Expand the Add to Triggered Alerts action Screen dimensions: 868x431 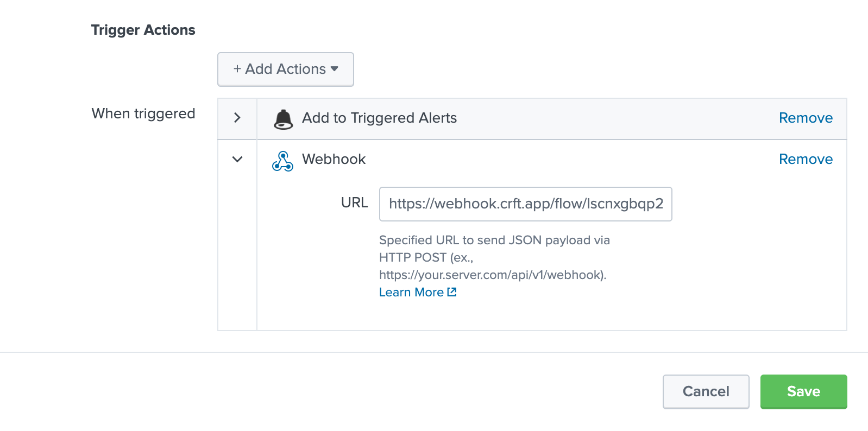(x=237, y=118)
